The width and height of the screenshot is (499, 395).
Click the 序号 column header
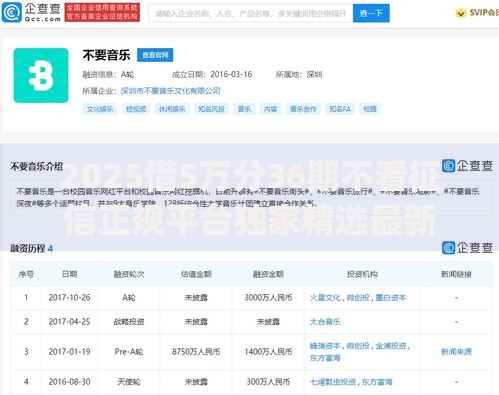(26, 274)
